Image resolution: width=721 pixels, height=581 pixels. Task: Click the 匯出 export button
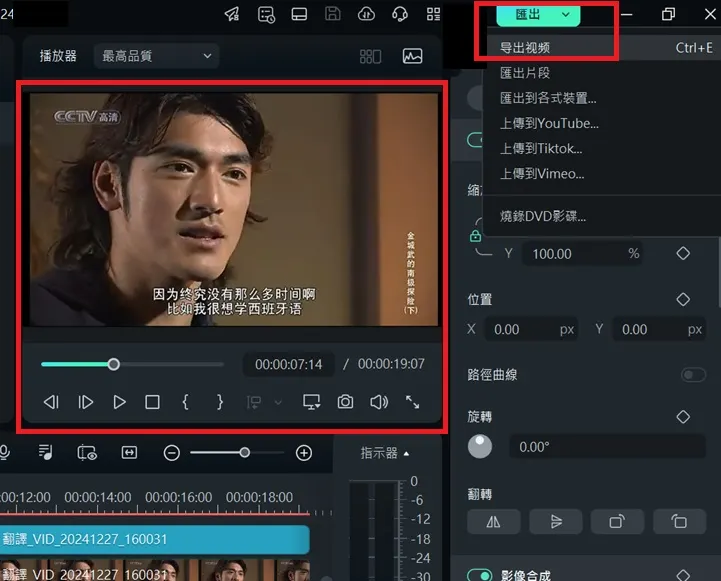coord(527,14)
